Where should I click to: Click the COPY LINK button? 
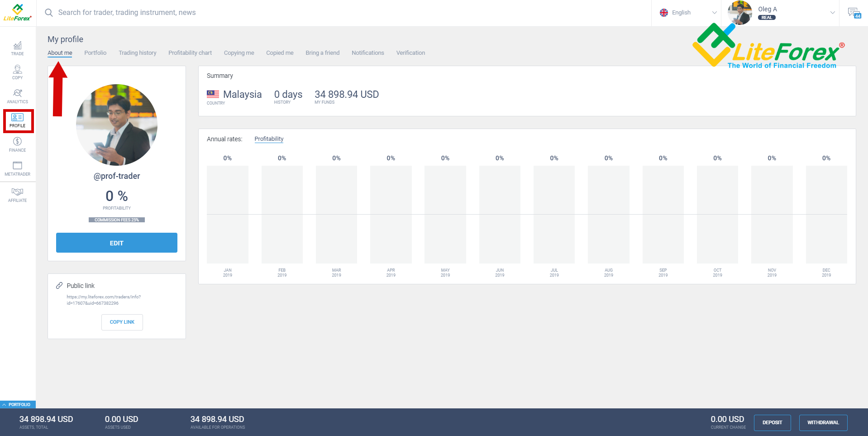click(122, 322)
